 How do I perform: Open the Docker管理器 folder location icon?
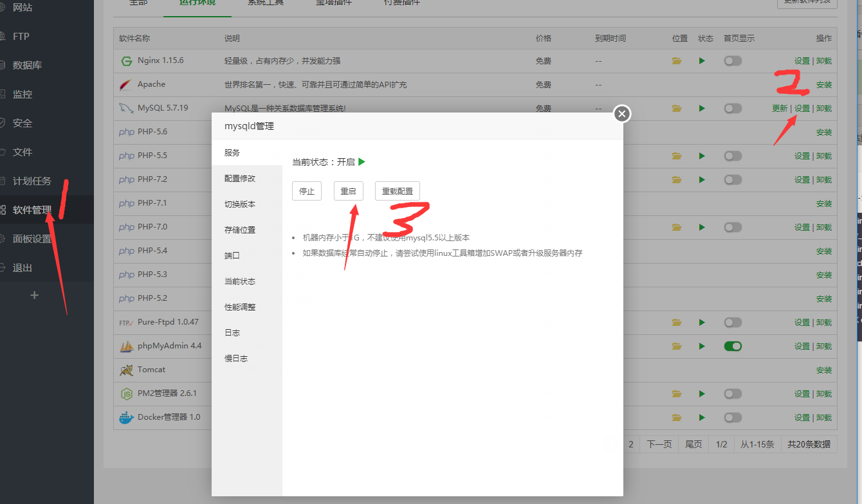pyautogui.click(x=676, y=418)
